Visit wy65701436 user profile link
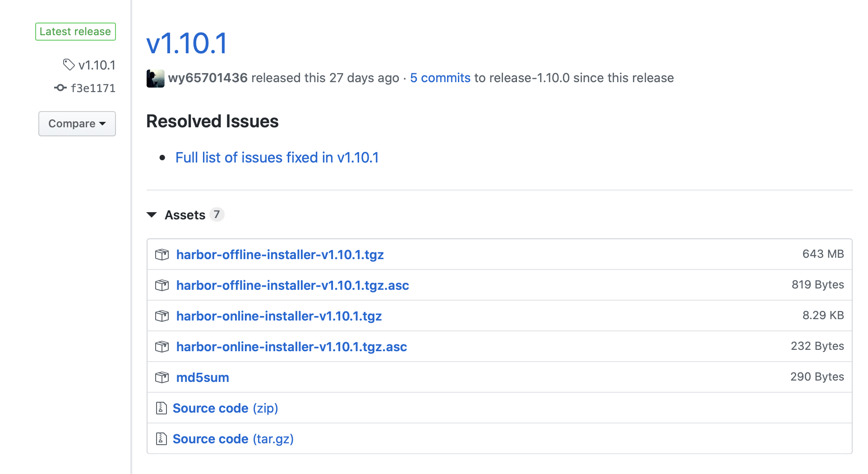 point(208,78)
